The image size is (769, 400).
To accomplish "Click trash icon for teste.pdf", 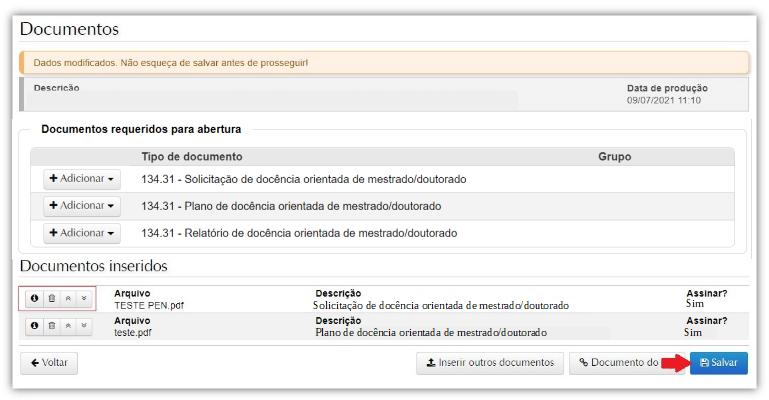I will tap(52, 326).
